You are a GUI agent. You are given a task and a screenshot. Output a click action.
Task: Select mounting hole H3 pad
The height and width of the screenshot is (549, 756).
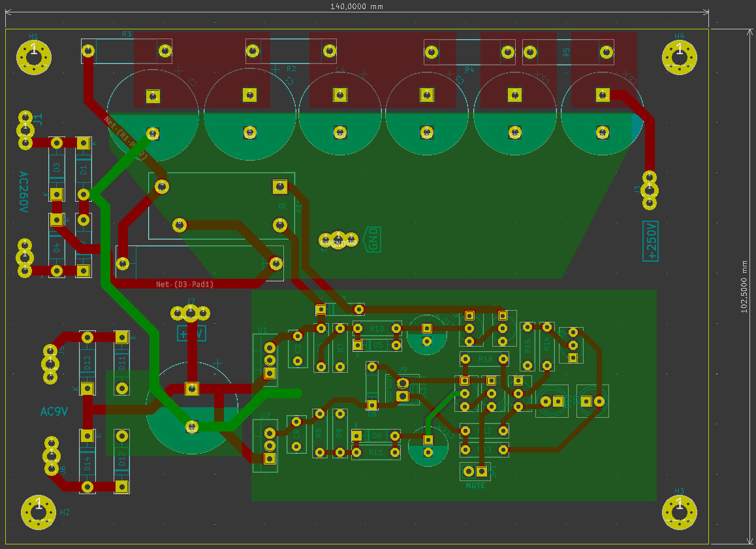[x=680, y=512]
